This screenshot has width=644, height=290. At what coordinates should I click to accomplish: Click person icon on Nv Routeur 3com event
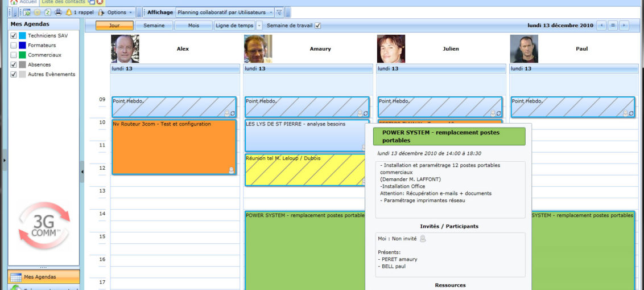[x=232, y=170]
